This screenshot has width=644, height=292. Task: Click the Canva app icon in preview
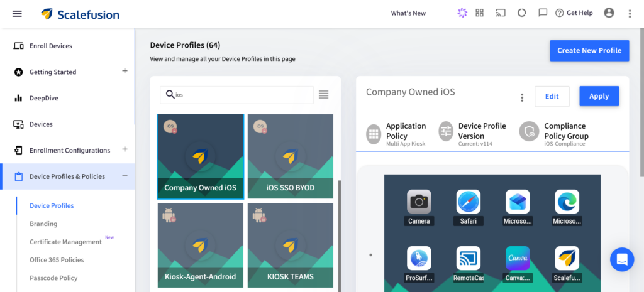coord(518,258)
